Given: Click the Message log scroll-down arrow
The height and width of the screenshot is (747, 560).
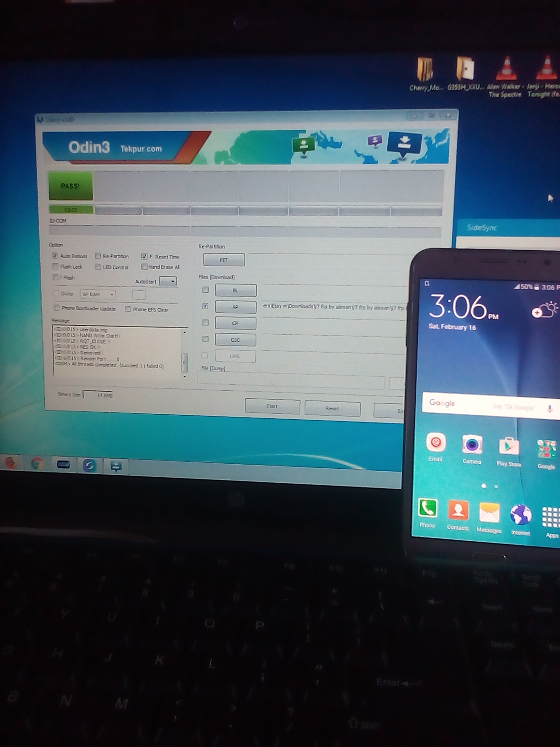Looking at the screenshot, I should pyautogui.click(x=185, y=376).
